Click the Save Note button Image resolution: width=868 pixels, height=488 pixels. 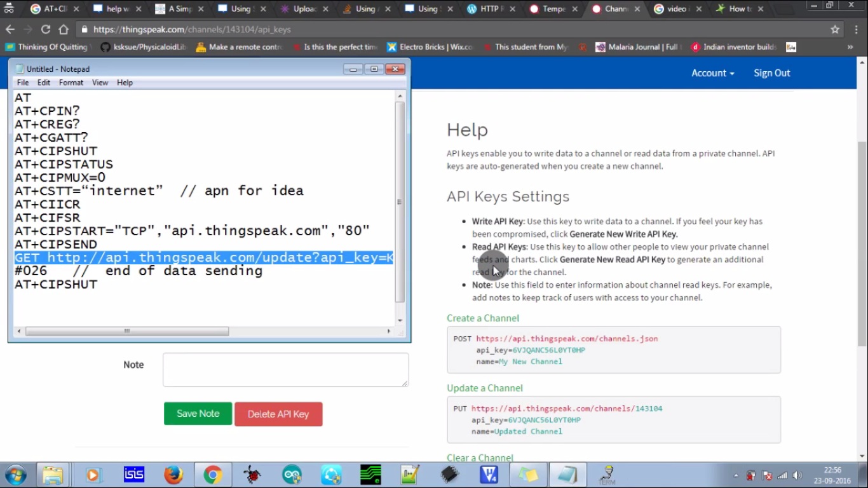[x=198, y=414]
